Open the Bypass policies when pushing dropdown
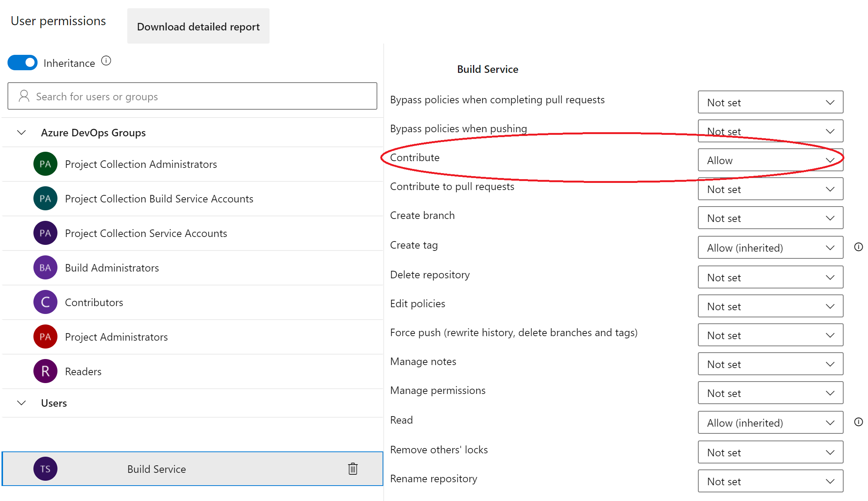The height and width of the screenshot is (501, 868). pyautogui.click(x=770, y=131)
